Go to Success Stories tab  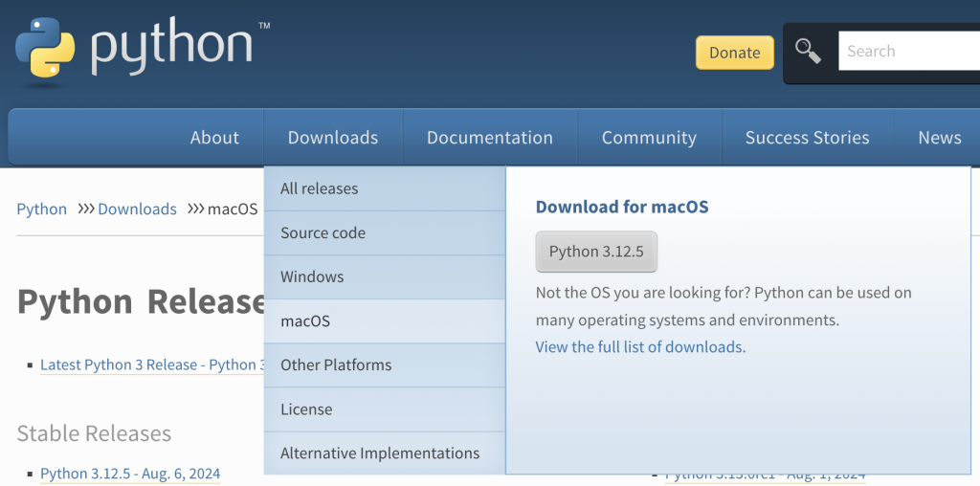coord(807,138)
